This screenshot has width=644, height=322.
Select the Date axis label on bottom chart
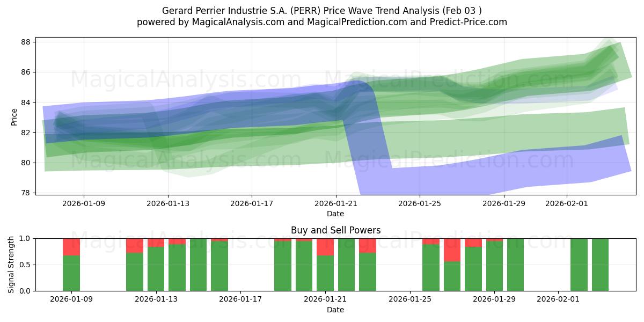[x=334, y=310]
